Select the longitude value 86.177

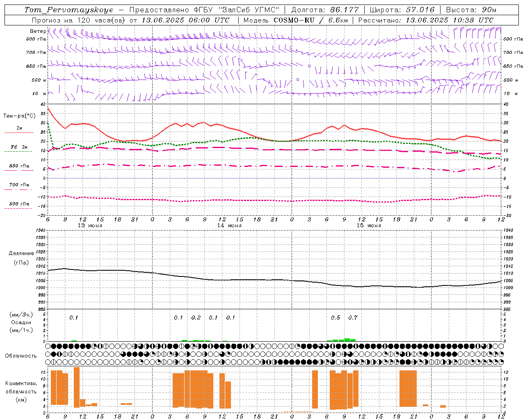pyautogui.click(x=344, y=10)
